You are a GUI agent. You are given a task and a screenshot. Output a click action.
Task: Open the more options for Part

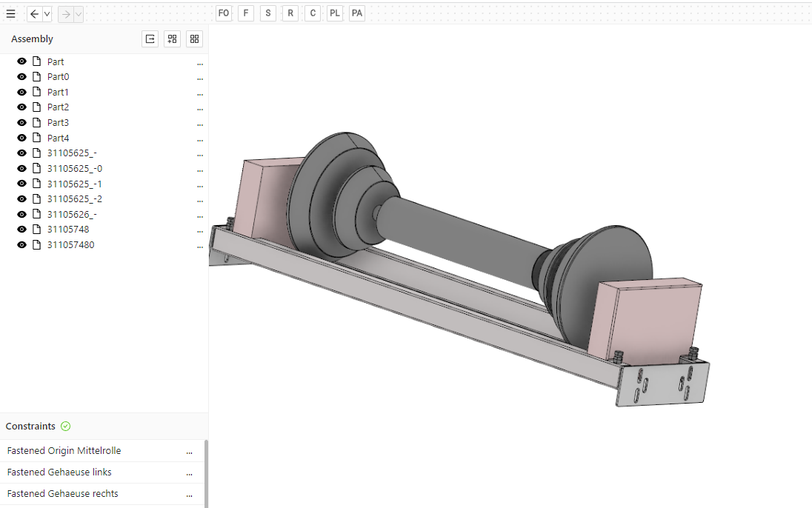tap(200, 64)
